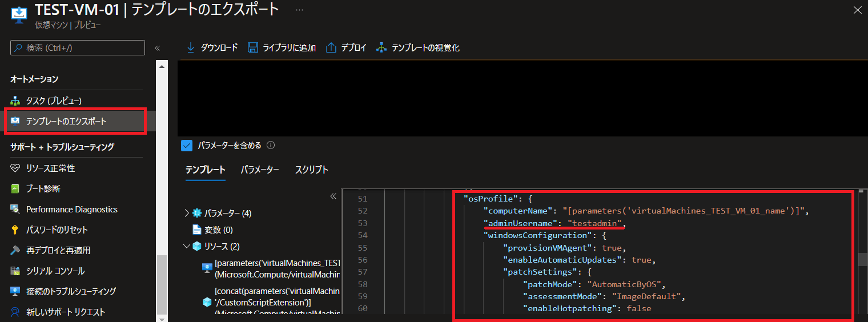Click the template visualization diagram icon
The height and width of the screenshot is (322, 868).
(x=381, y=48)
